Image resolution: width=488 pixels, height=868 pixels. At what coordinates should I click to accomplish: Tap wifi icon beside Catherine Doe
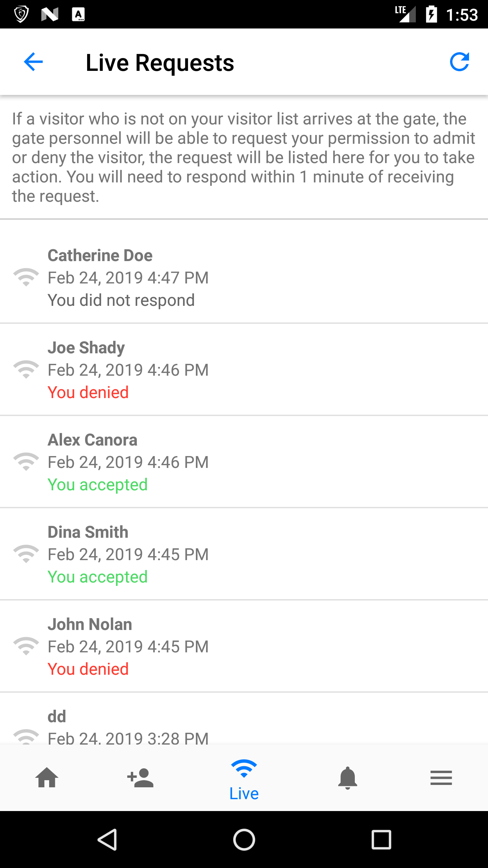click(26, 277)
